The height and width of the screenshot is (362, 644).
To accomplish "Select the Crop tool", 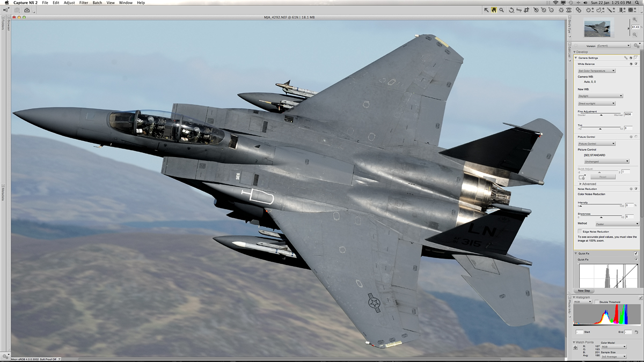I will (526, 10).
